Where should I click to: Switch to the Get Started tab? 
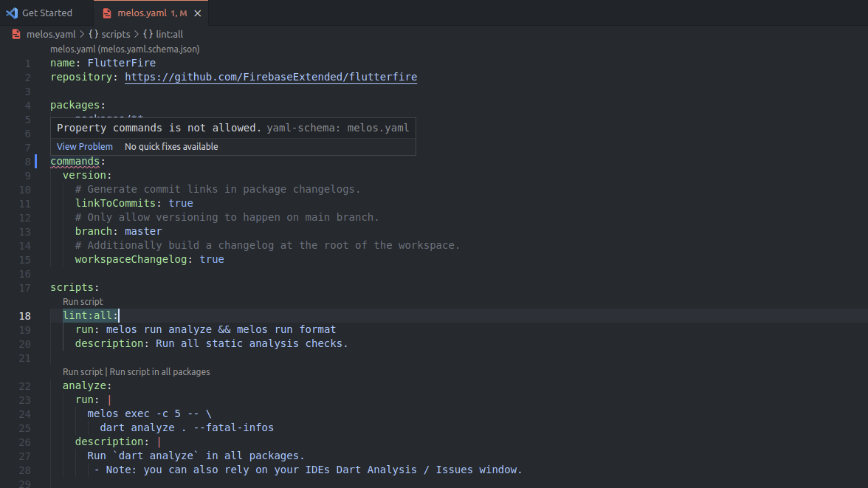pos(48,13)
